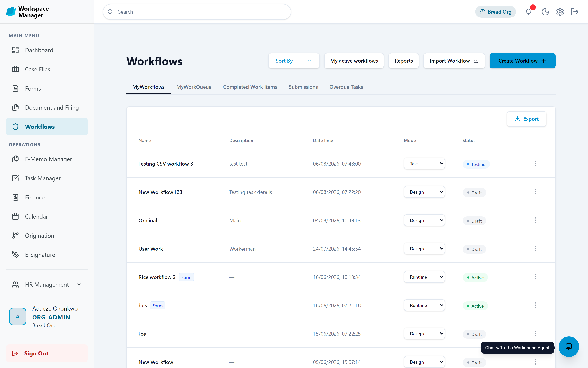The width and height of the screenshot is (588, 368).
Task: Click Import Workflow button
Action: [454, 61]
